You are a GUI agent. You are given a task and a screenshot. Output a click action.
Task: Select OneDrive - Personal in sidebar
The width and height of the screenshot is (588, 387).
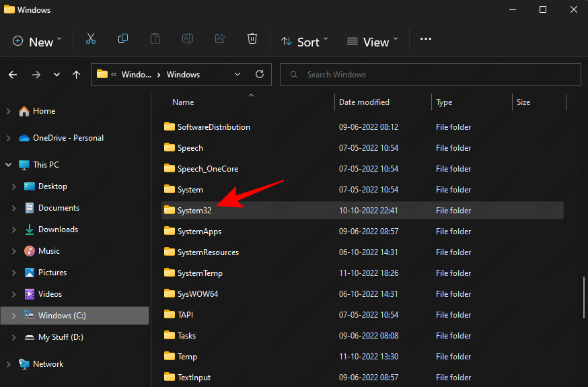pyautogui.click(x=68, y=138)
